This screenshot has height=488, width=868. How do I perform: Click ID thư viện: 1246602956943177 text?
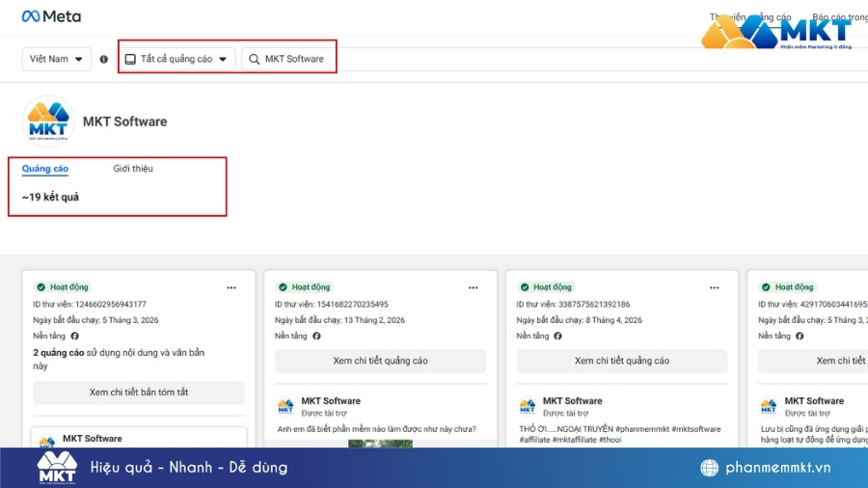tap(90, 305)
